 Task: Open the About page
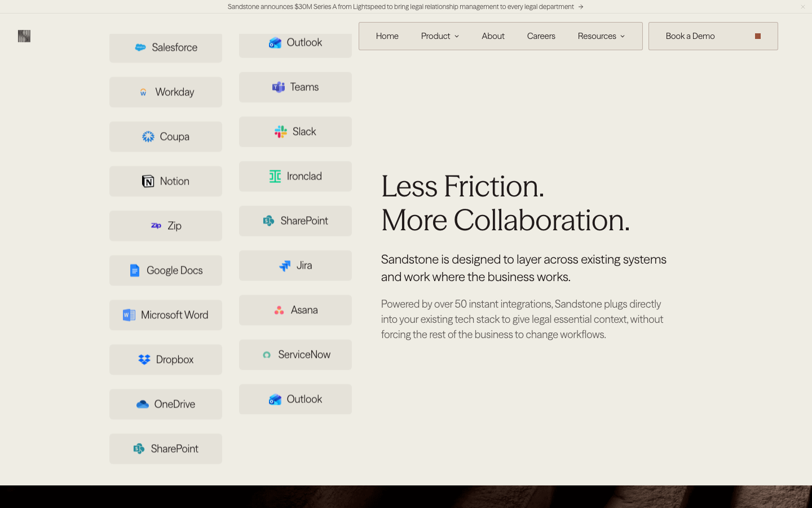[x=493, y=36]
